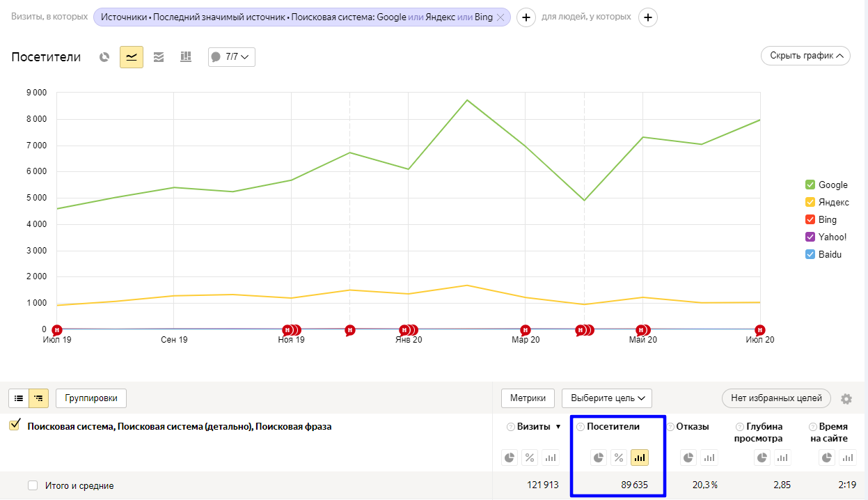Uncheck Google in chart legend

(x=810, y=185)
